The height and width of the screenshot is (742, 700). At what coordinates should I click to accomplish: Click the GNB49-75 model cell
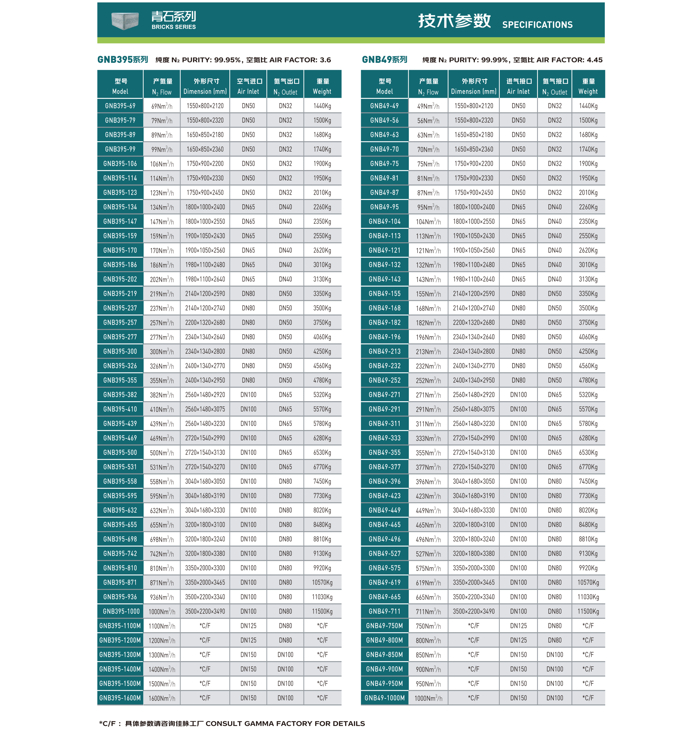pyautogui.click(x=384, y=164)
